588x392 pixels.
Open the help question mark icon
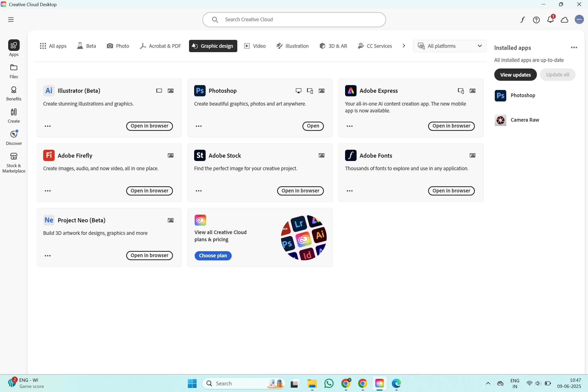(536, 20)
